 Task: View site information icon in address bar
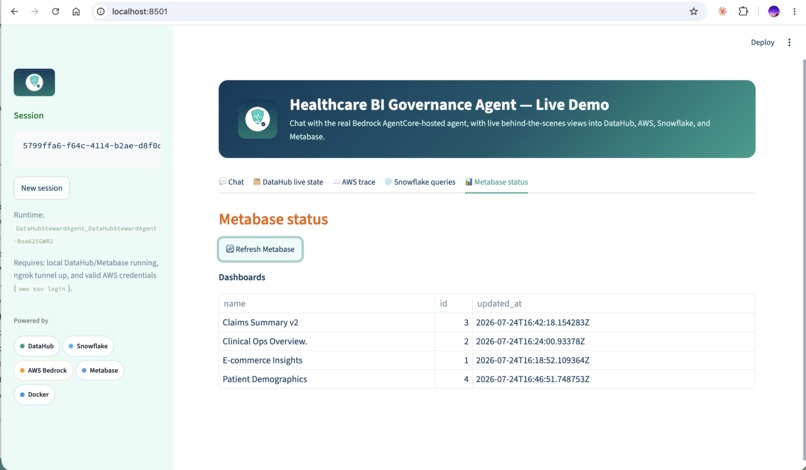101,11
